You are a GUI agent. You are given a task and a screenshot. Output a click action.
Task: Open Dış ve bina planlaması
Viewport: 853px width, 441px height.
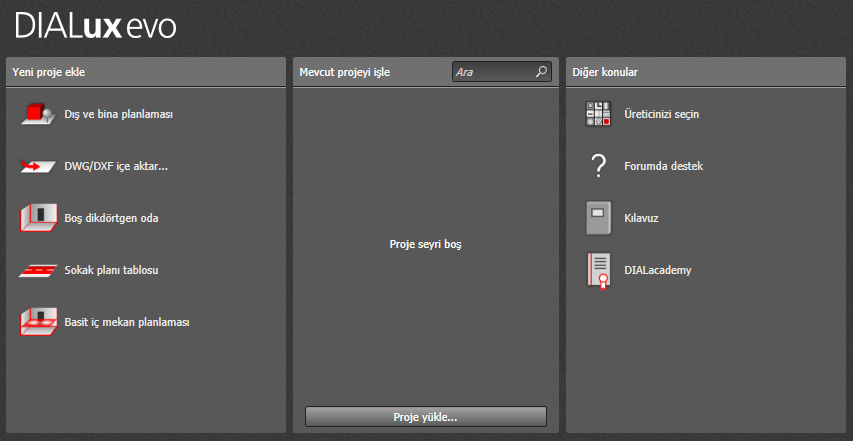click(119, 114)
